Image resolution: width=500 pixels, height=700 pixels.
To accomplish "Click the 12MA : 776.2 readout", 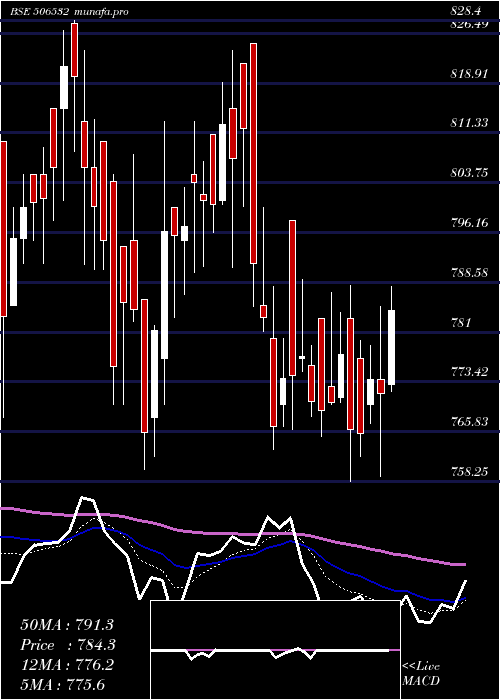I will [67, 665].
